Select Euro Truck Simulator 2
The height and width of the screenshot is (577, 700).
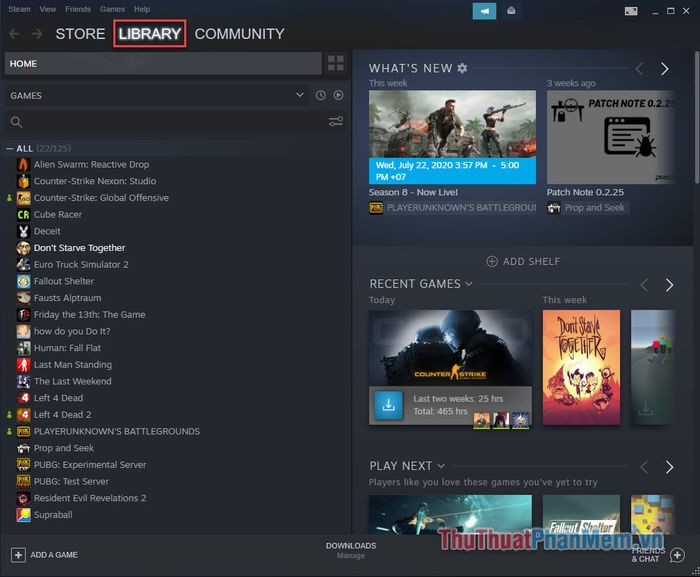tap(81, 265)
